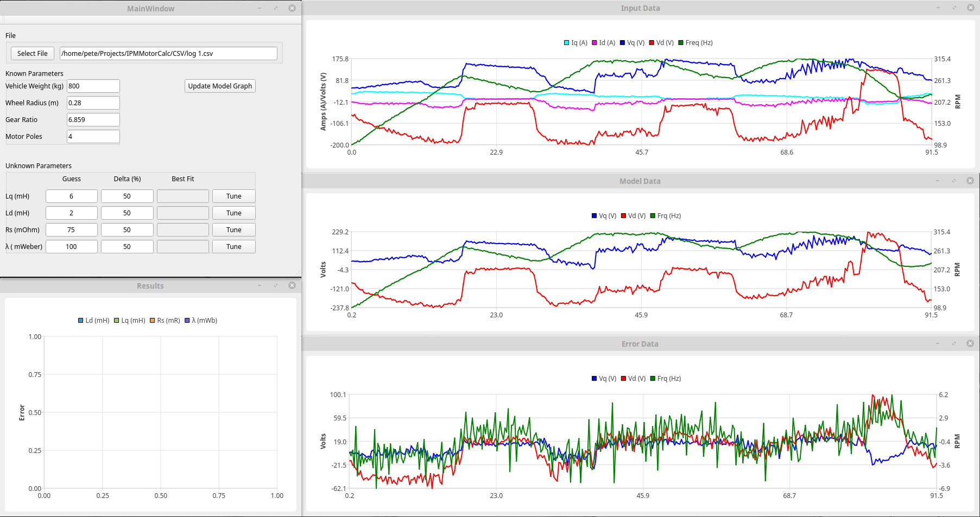This screenshot has width=980, height=517.
Task: Minimize the Error Data panel
Action: [x=938, y=343]
